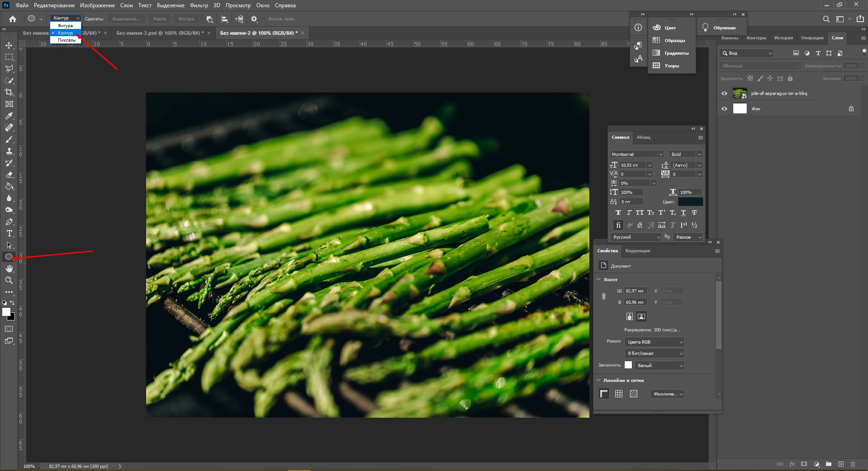The width and height of the screenshot is (868, 471).
Task: Select the Hand tool
Action: click(x=9, y=268)
